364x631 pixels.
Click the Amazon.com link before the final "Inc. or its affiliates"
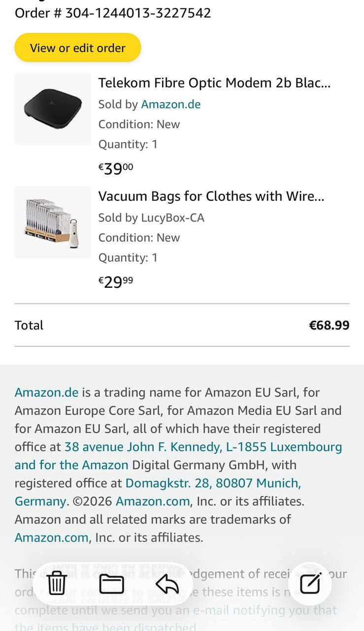[52, 537]
